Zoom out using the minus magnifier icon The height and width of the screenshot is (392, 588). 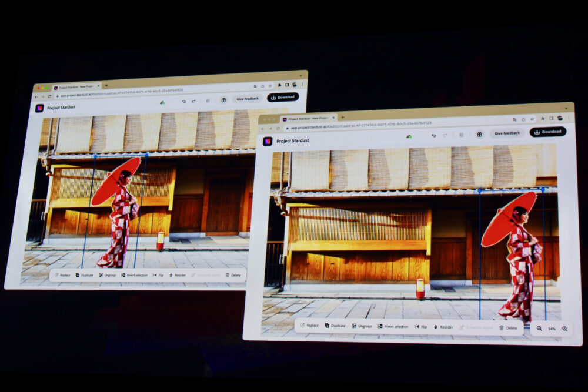pos(539,329)
